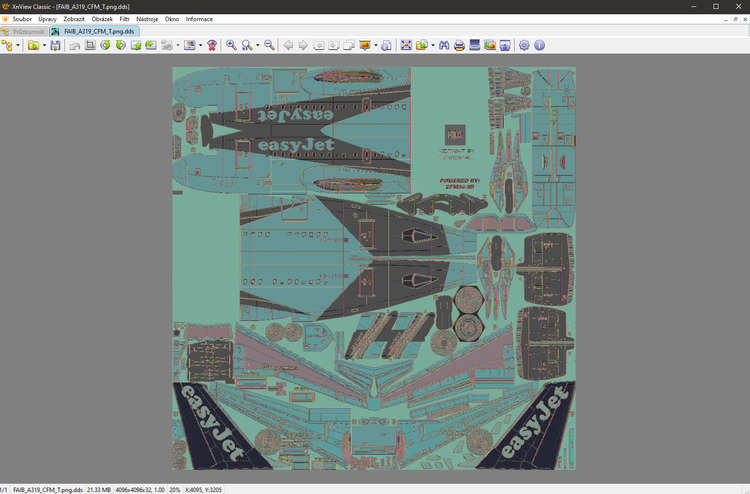Select the FAIB_A319_CFM_T.png.dds tab
This screenshot has height=494, width=750.
(x=95, y=32)
